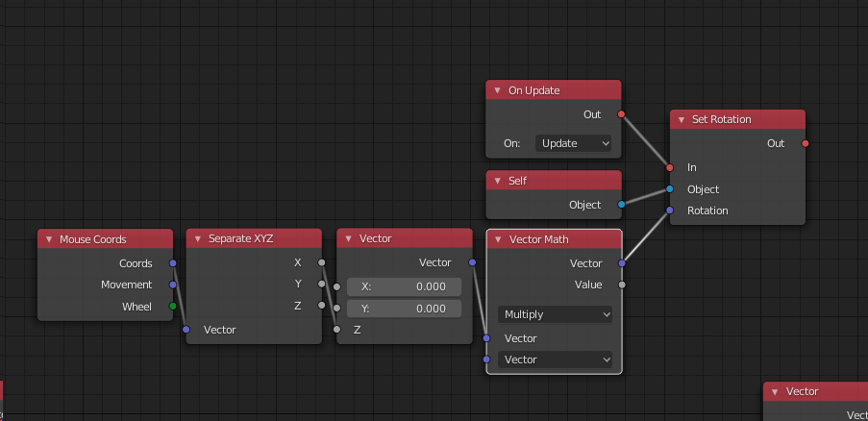Click the Y input socket of Vector node

click(x=337, y=309)
